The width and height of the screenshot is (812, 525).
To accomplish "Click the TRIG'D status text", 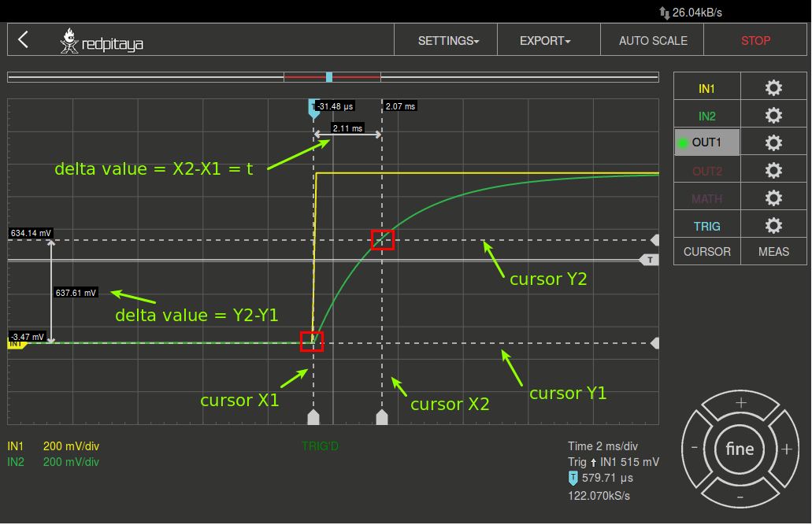I will (x=320, y=446).
